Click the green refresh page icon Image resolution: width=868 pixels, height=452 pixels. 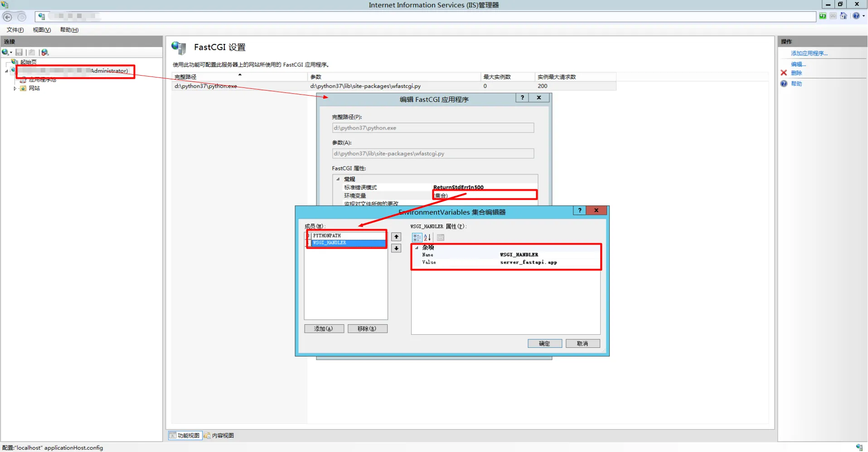point(823,16)
